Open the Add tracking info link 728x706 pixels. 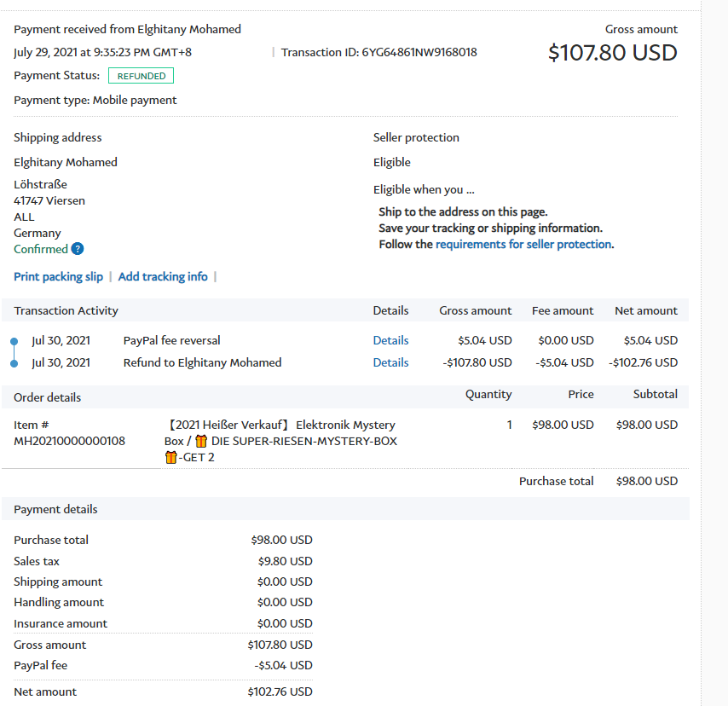(x=163, y=276)
